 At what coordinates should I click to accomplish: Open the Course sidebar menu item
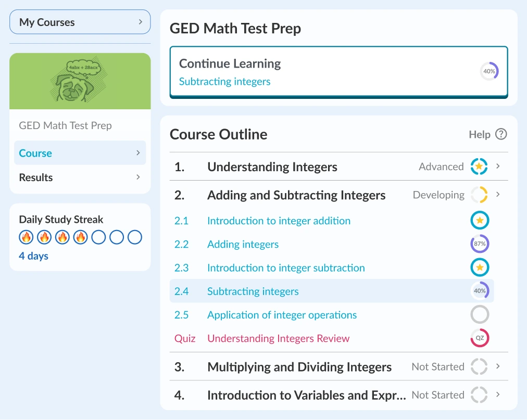[x=80, y=153]
